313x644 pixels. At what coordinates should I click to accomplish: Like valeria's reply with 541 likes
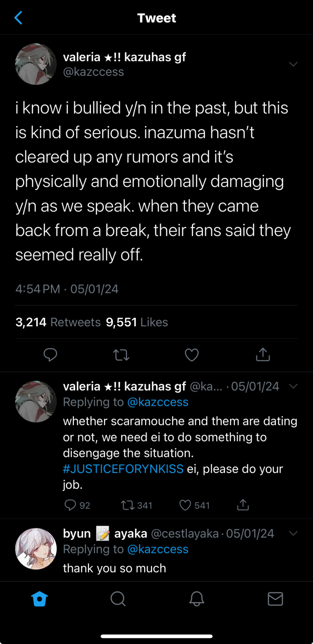click(185, 505)
